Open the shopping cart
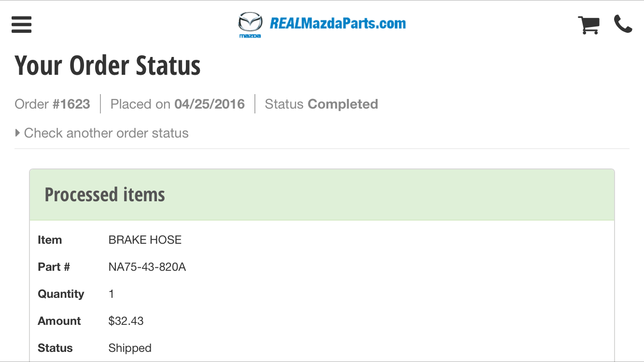This screenshot has height=362, width=644. pyautogui.click(x=588, y=25)
